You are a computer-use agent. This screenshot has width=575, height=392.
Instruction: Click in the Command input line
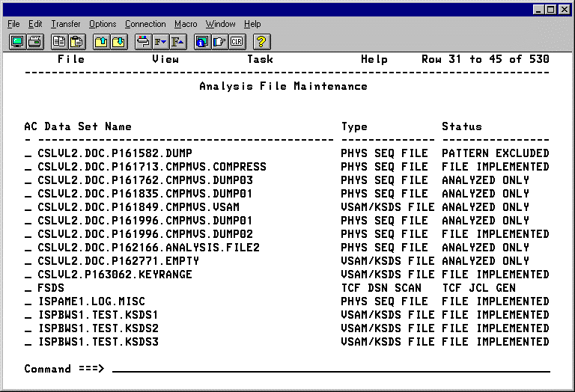point(329,369)
